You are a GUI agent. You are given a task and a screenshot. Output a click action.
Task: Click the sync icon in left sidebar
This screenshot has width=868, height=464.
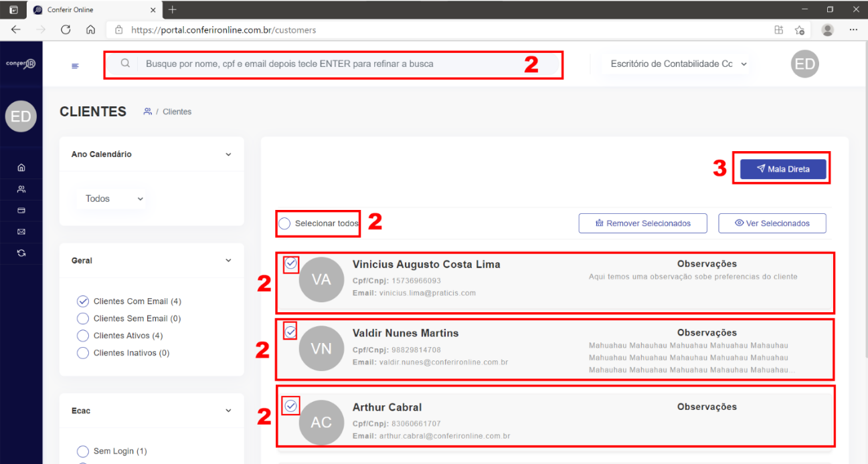tap(21, 253)
